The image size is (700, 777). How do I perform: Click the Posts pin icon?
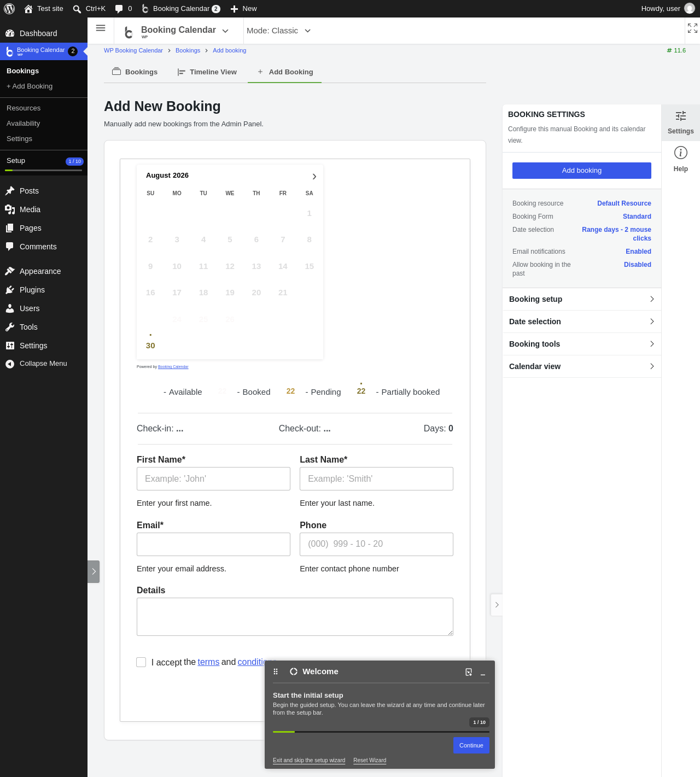[10, 191]
